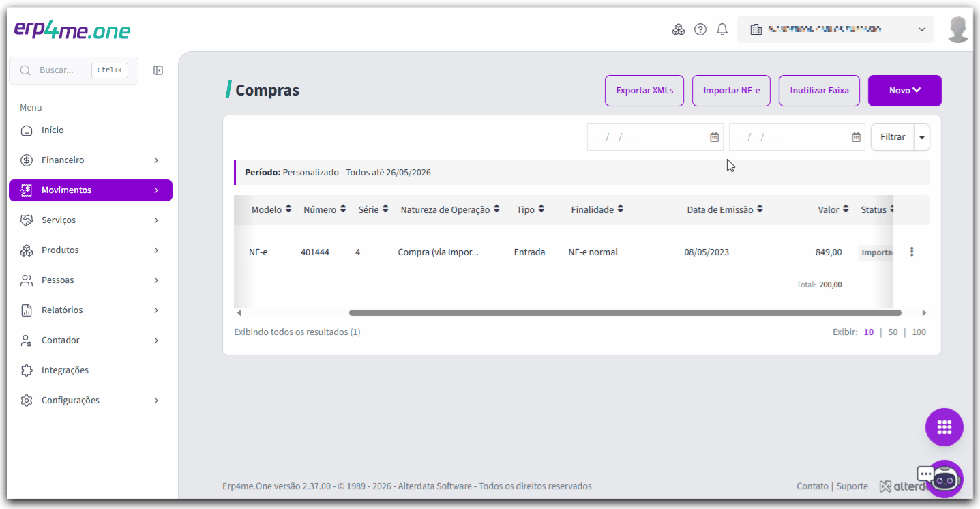Show 50 results per page
The height and width of the screenshot is (509, 980).
tap(893, 332)
